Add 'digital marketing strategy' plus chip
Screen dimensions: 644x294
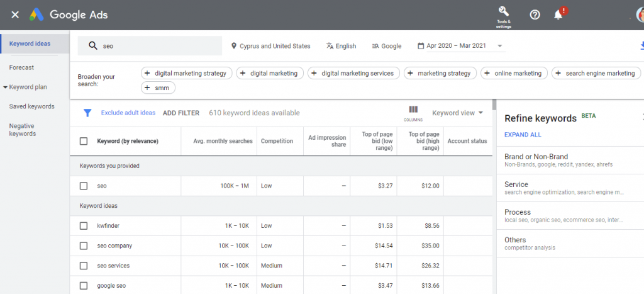tap(186, 73)
